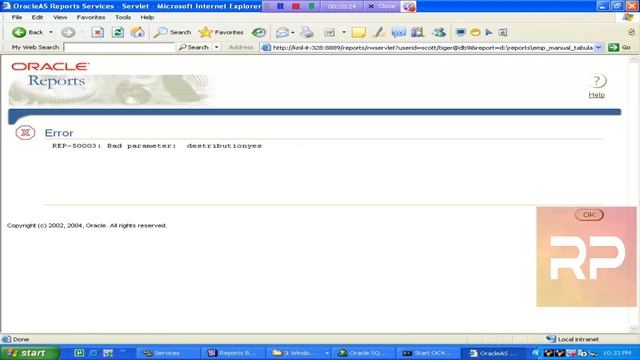The height and width of the screenshot is (360, 640).
Task: Open the File menu
Action: pyautogui.click(x=17, y=18)
